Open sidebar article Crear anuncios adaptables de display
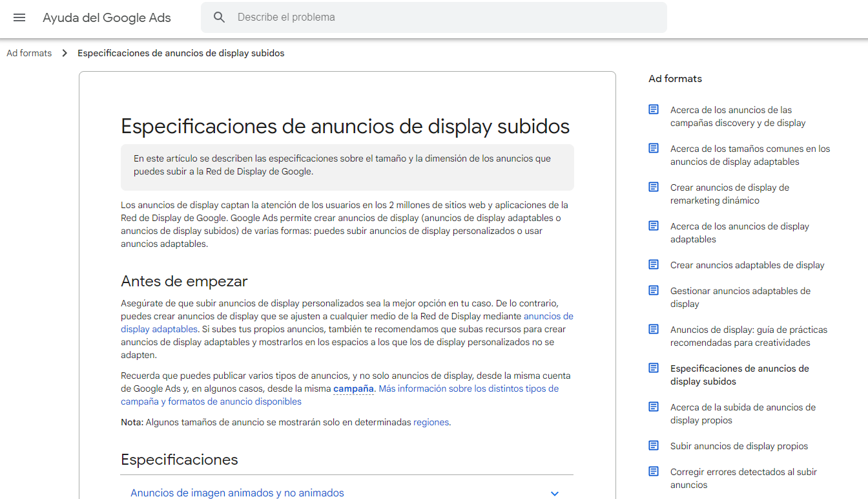 pyautogui.click(x=747, y=265)
